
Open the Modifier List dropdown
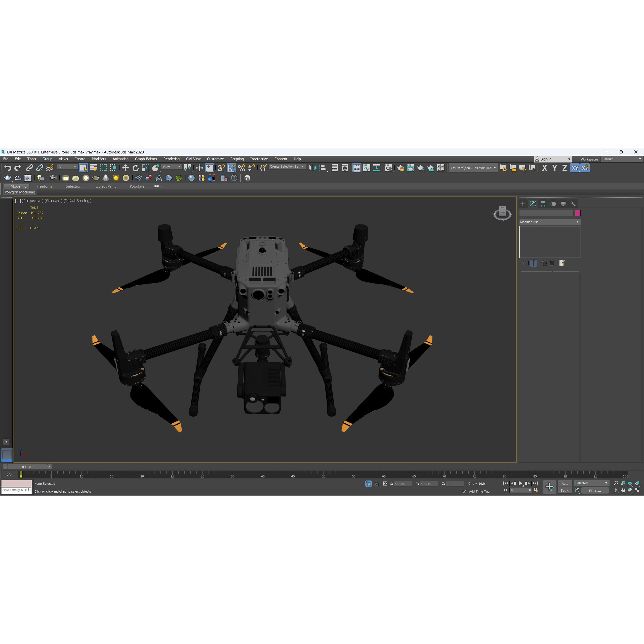click(x=549, y=222)
